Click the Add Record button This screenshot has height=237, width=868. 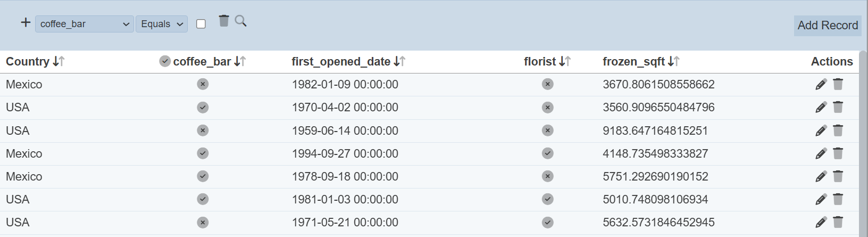tap(827, 26)
